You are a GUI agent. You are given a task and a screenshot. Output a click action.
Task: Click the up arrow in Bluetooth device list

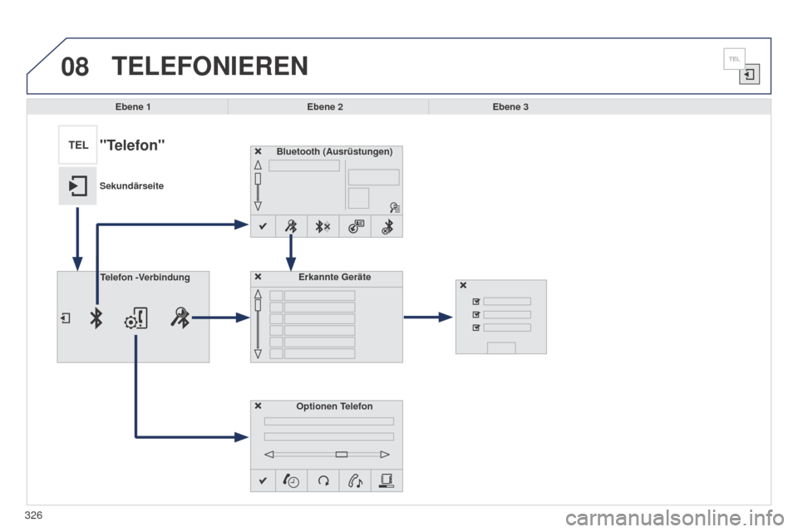(x=258, y=165)
